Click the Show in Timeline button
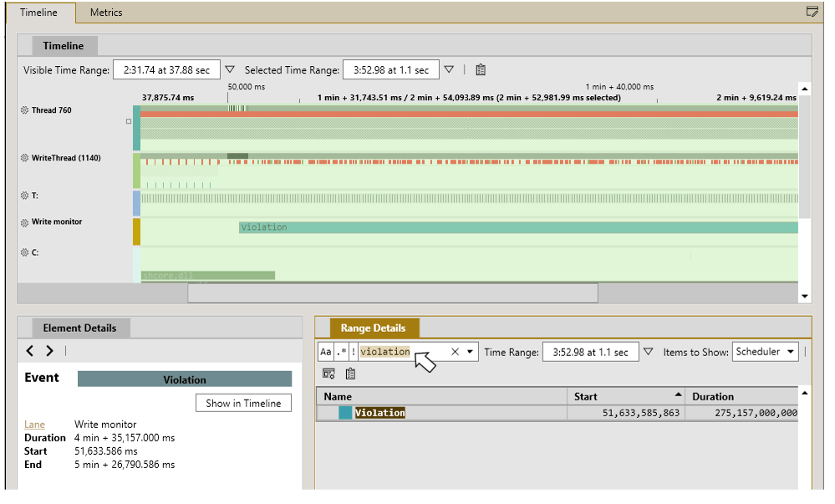Screen dimensions: 835x504 [243, 404]
